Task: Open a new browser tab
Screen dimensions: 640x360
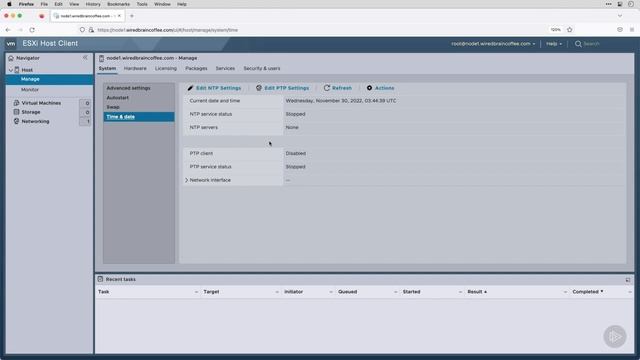Action: 132,16
